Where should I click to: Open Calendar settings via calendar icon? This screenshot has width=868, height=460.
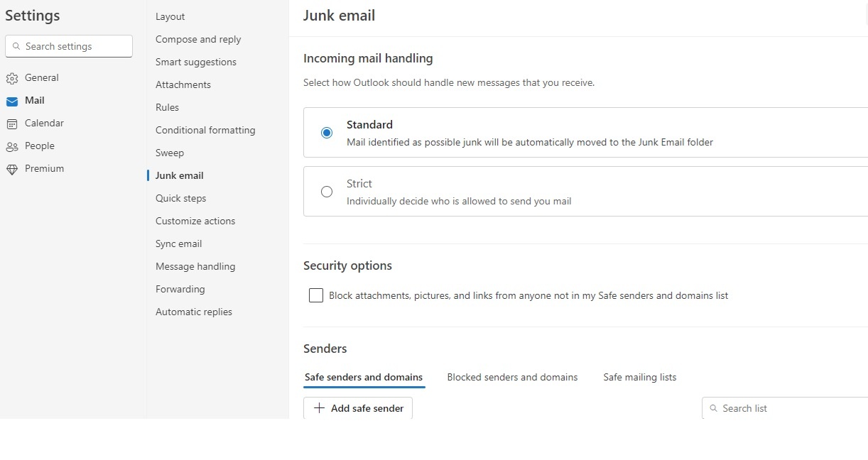11,124
